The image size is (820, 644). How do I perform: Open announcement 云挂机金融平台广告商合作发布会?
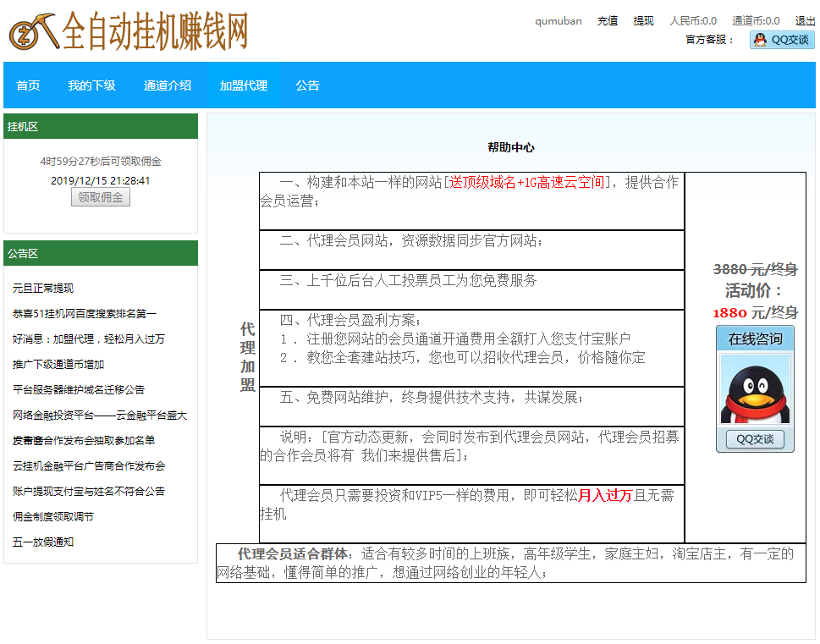pos(89,466)
